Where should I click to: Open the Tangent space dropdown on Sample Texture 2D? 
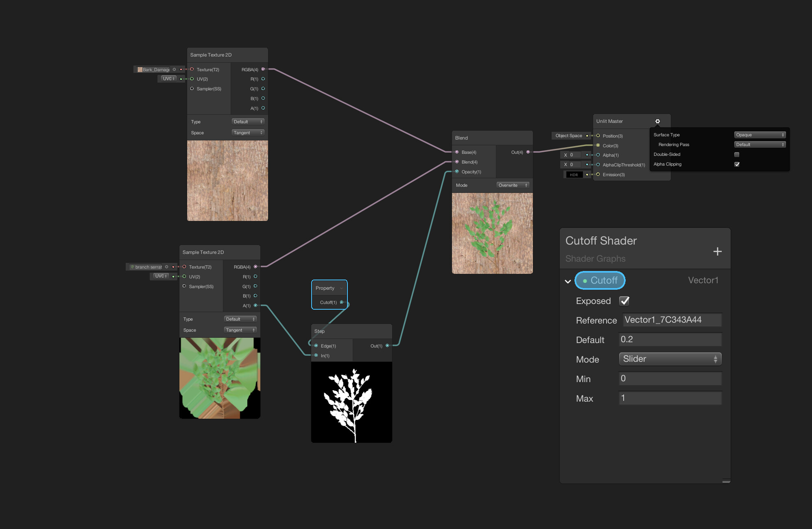pyautogui.click(x=248, y=133)
